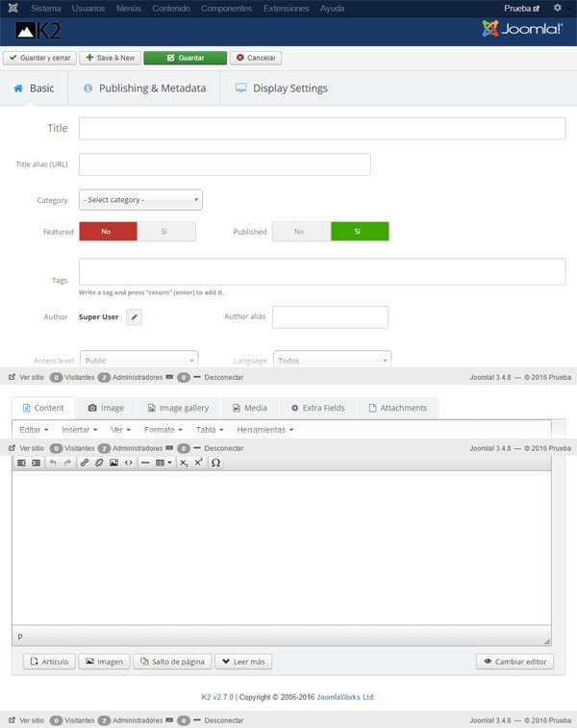Image resolution: width=577 pixels, height=728 pixels.
Task: Select the Media tab
Action: pos(250,408)
